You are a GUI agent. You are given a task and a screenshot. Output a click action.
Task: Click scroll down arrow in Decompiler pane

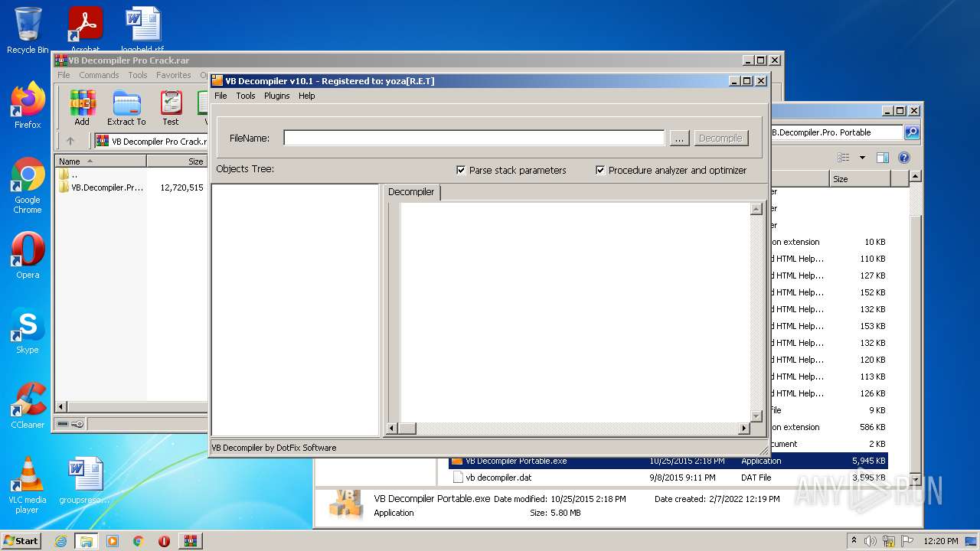point(756,416)
